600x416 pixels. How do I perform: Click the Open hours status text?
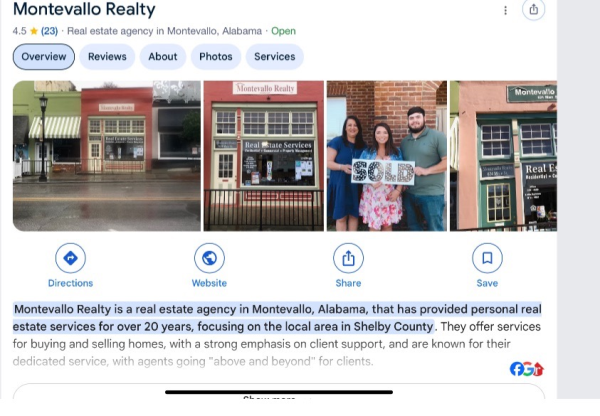pos(283,31)
